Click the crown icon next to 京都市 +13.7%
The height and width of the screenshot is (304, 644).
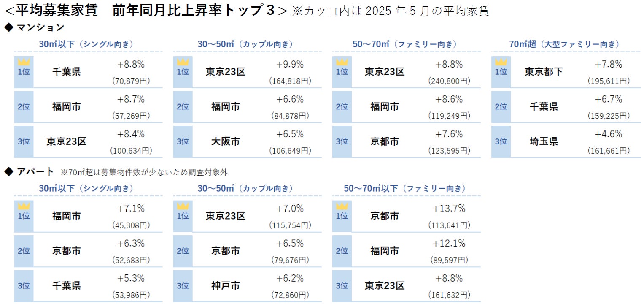click(x=342, y=206)
